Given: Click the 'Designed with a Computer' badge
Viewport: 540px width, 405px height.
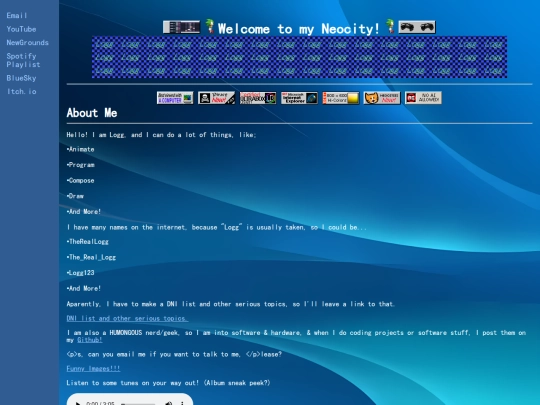Looking at the screenshot, I should 175,98.
